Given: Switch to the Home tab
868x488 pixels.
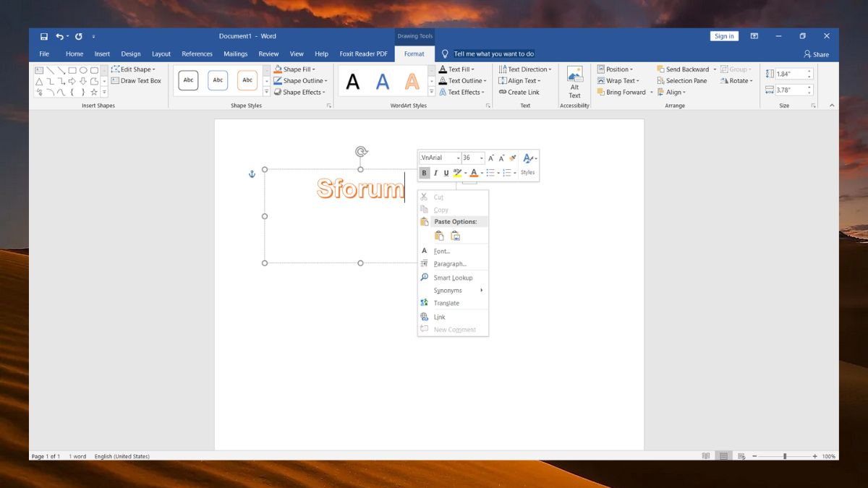Looking at the screenshot, I should pyautogui.click(x=75, y=54).
